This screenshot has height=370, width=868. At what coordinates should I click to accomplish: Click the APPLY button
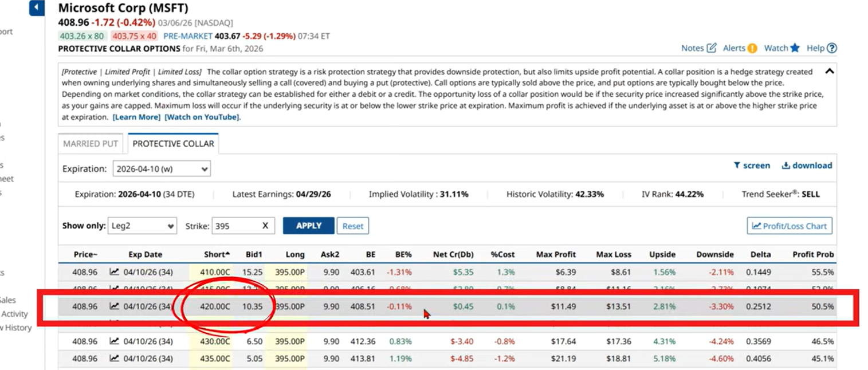point(308,226)
